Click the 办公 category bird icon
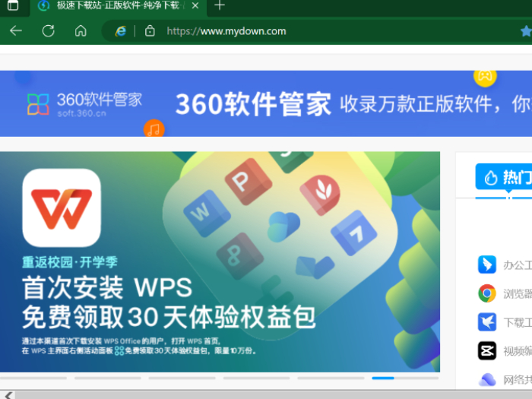This screenshot has width=532, height=399. point(487,264)
